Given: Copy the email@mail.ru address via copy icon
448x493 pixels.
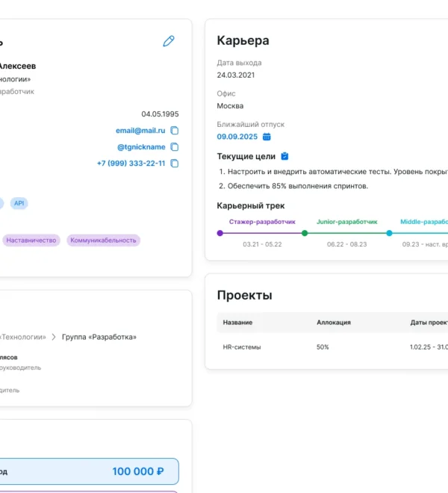Looking at the screenshot, I should pos(175,131).
